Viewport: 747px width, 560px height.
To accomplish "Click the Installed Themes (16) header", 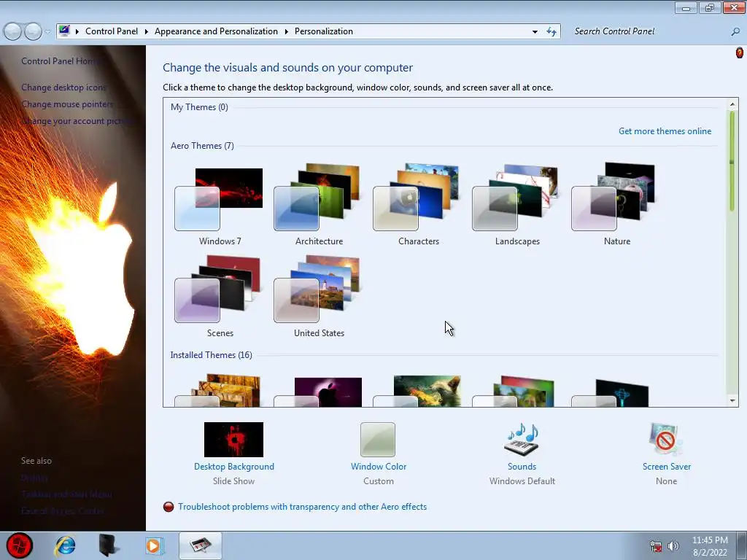I will (211, 355).
